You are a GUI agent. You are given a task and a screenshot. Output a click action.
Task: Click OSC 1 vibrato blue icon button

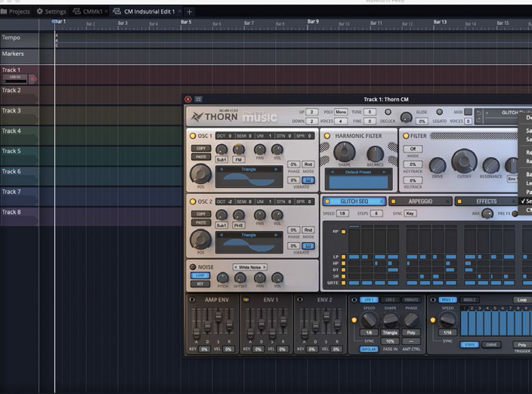[308, 180]
